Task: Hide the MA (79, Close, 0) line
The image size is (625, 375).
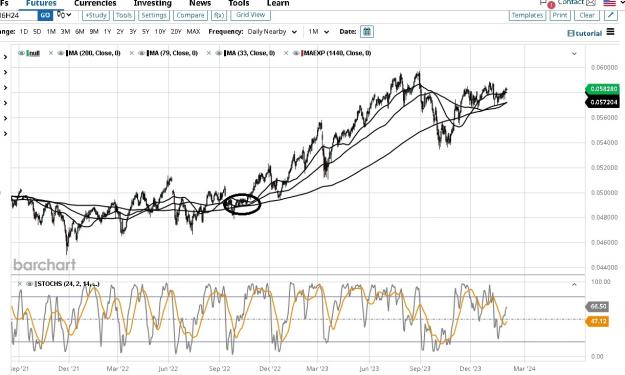Action: [x=141, y=53]
